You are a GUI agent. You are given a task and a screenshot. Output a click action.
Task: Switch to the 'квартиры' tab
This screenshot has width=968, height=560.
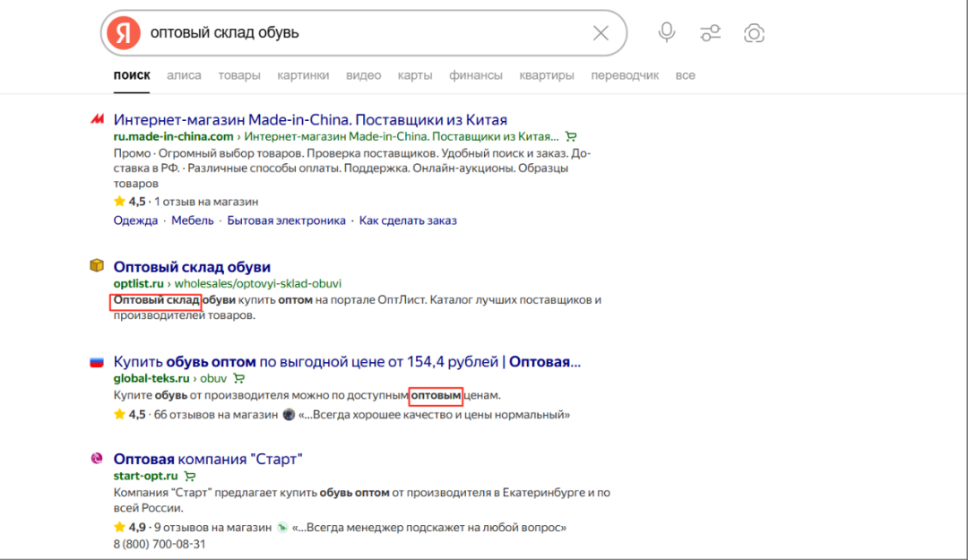tap(547, 75)
